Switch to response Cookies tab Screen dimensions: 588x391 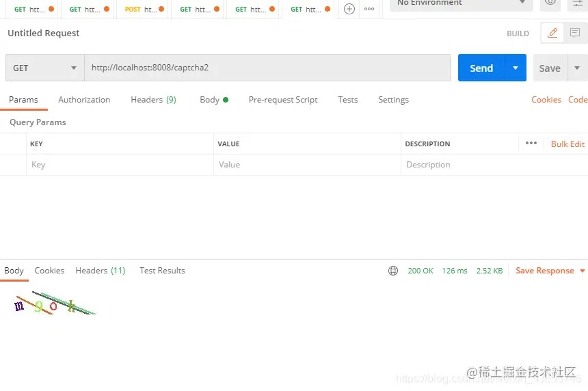pyautogui.click(x=49, y=271)
